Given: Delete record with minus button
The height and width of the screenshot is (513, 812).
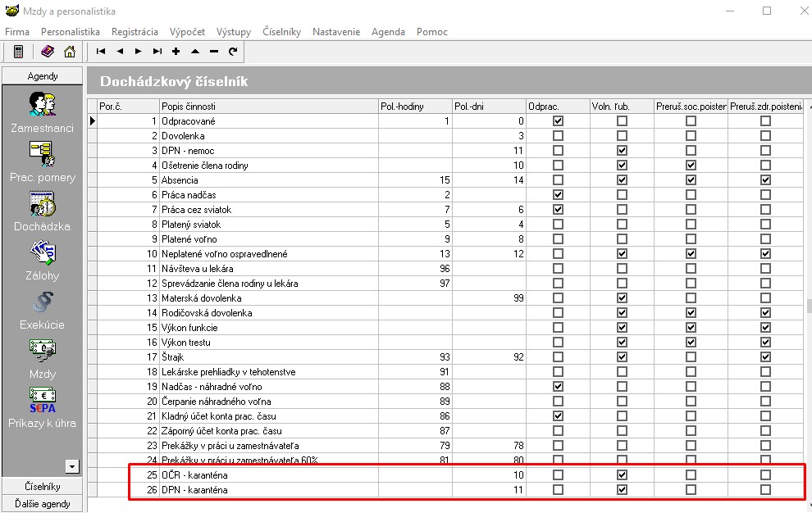Looking at the screenshot, I should coord(214,52).
